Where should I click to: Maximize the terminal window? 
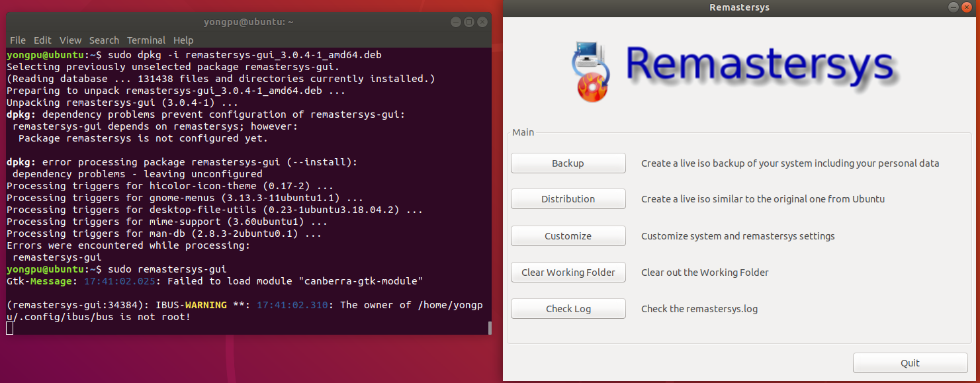468,22
